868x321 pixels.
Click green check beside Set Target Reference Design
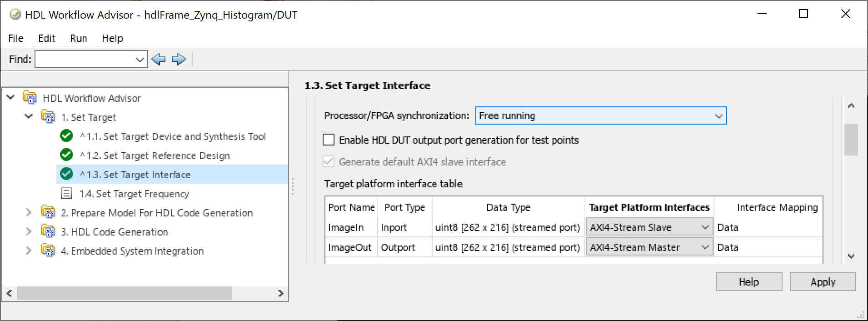tap(66, 155)
